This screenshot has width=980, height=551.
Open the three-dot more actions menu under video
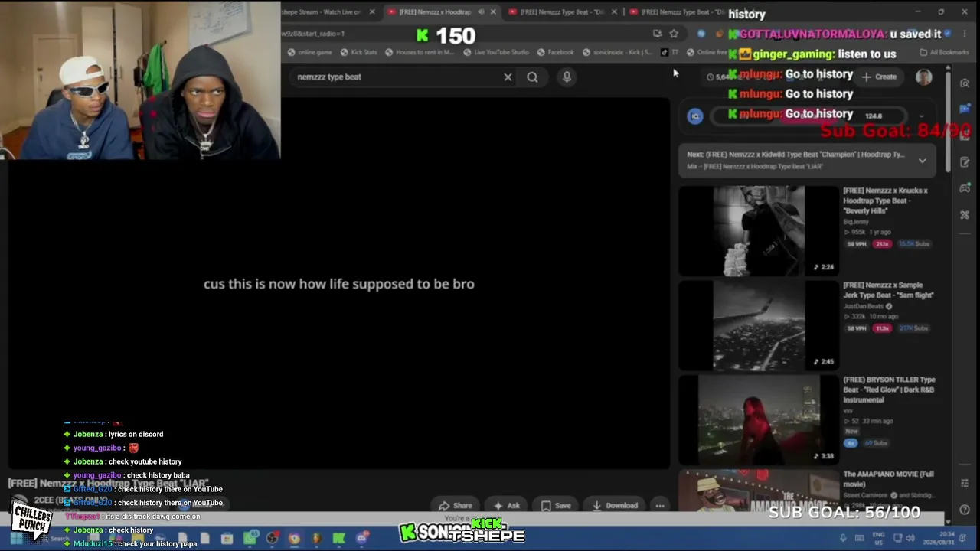660,505
